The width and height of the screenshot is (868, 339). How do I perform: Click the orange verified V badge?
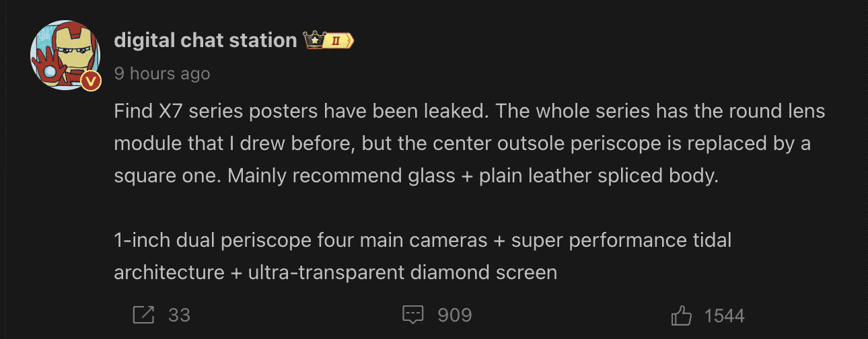click(x=91, y=82)
